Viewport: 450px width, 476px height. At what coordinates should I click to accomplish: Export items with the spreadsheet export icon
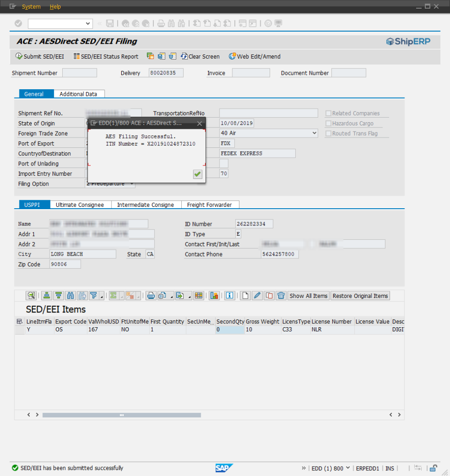[x=179, y=296]
